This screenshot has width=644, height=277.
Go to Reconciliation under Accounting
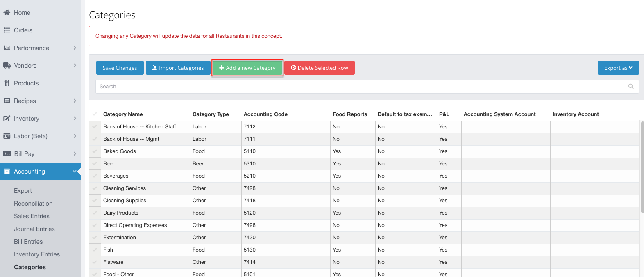pos(33,204)
